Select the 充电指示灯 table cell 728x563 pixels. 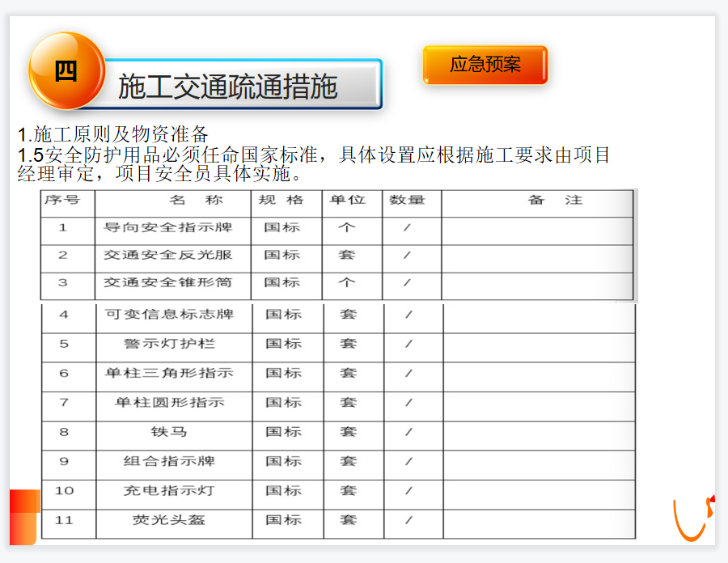tap(169, 490)
